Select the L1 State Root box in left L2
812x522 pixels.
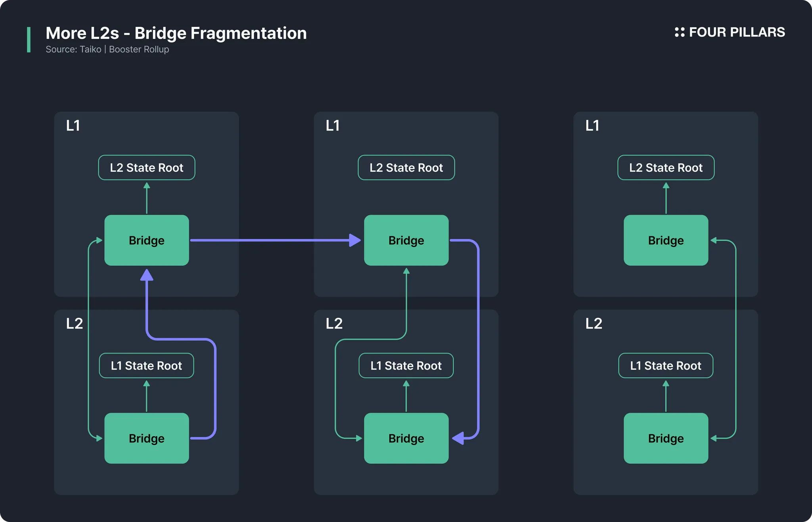tap(147, 365)
